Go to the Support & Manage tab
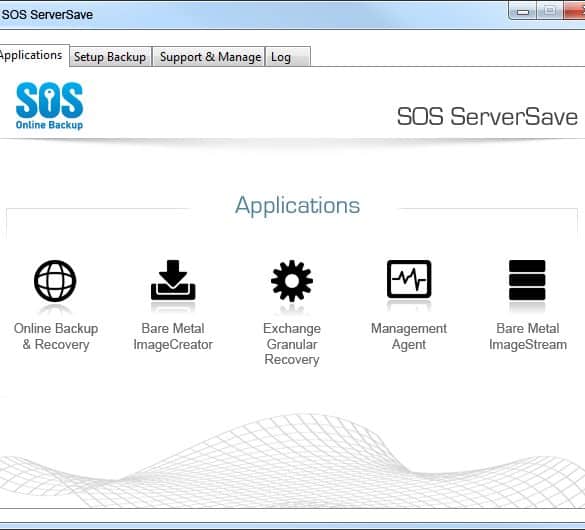The width and height of the screenshot is (585, 530). tap(210, 57)
